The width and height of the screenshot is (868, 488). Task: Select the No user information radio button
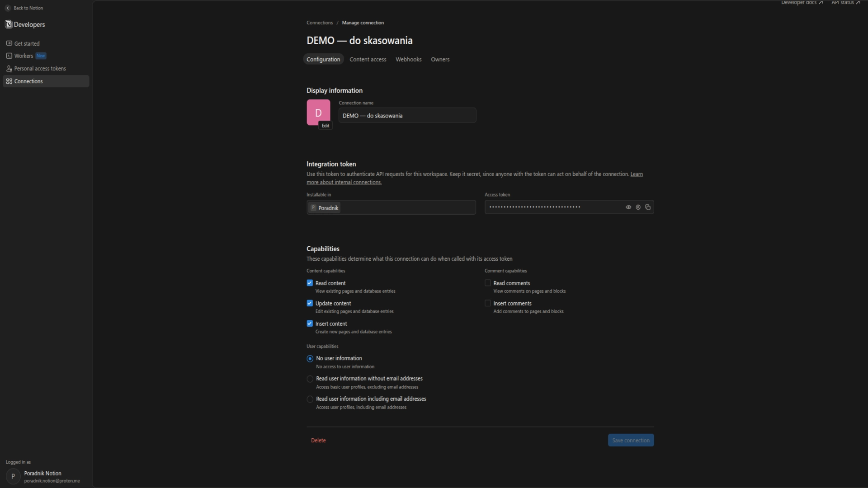click(310, 359)
